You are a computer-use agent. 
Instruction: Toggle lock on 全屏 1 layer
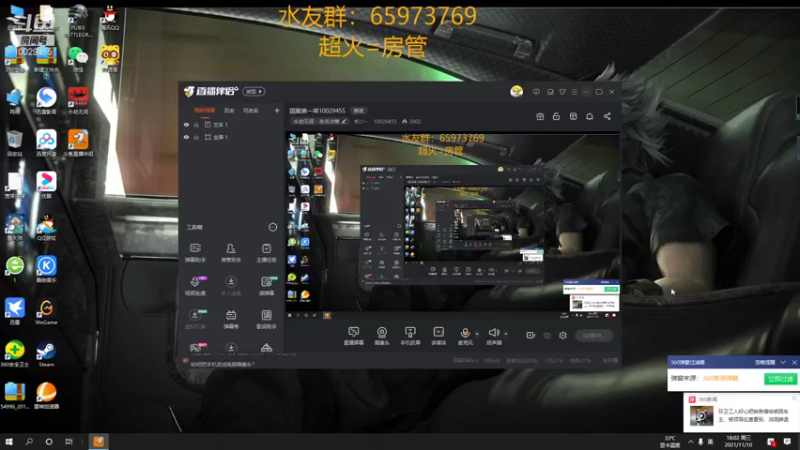pyautogui.click(x=196, y=137)
